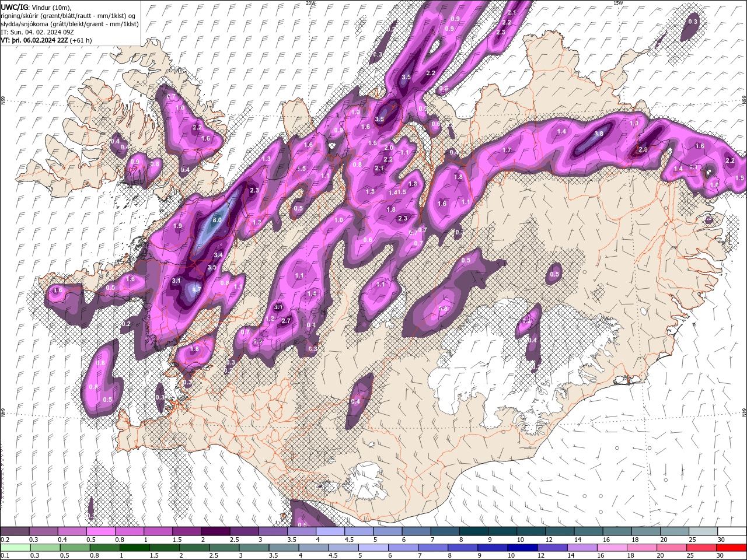Click the dark green rain swatch between 1 and 1.5
Screen dimensions: 747x560
click(x=135, y=547)
